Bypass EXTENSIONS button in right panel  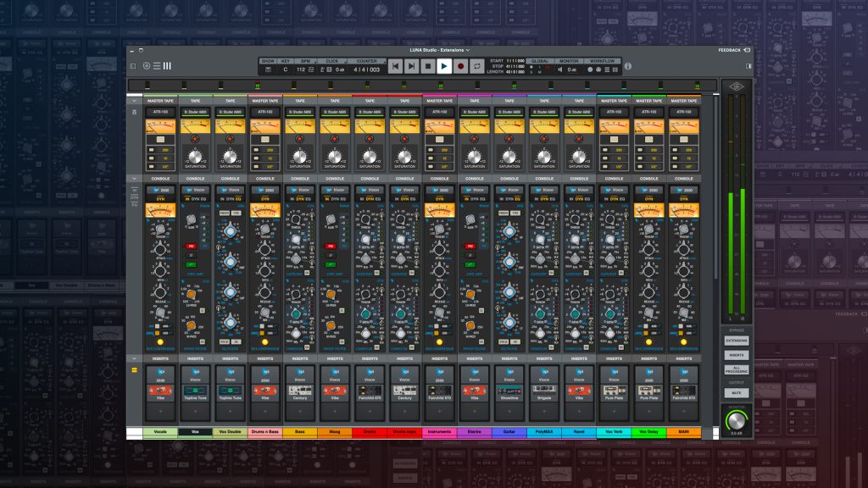[737, 341]
